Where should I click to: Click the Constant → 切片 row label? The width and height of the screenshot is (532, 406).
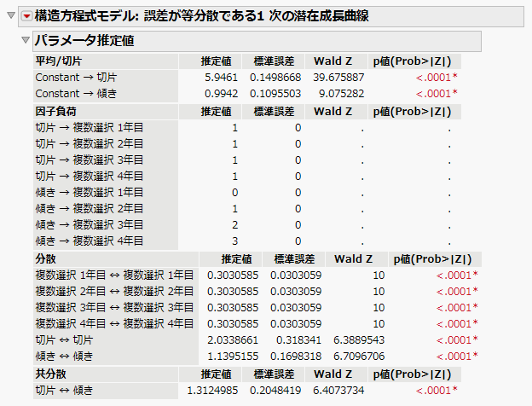[x=76, y=78]
